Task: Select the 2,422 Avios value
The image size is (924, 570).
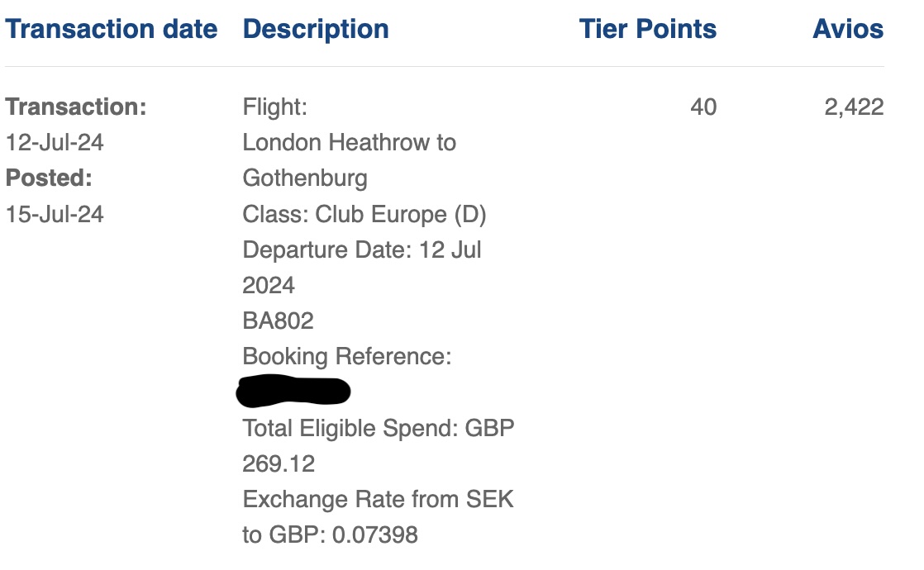Action: point(854,107)
